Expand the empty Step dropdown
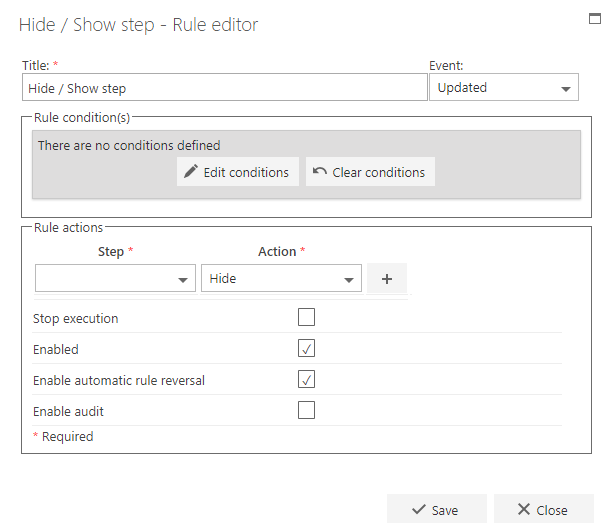Image resolution: width=610 pixels, height=525 pixels. tap(115, 278)
